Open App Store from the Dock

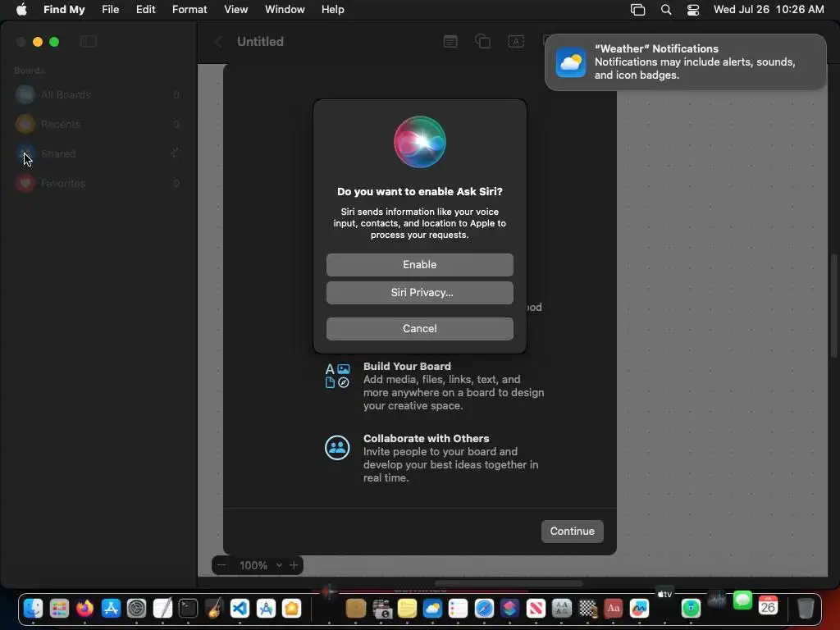tap(111, 608)
